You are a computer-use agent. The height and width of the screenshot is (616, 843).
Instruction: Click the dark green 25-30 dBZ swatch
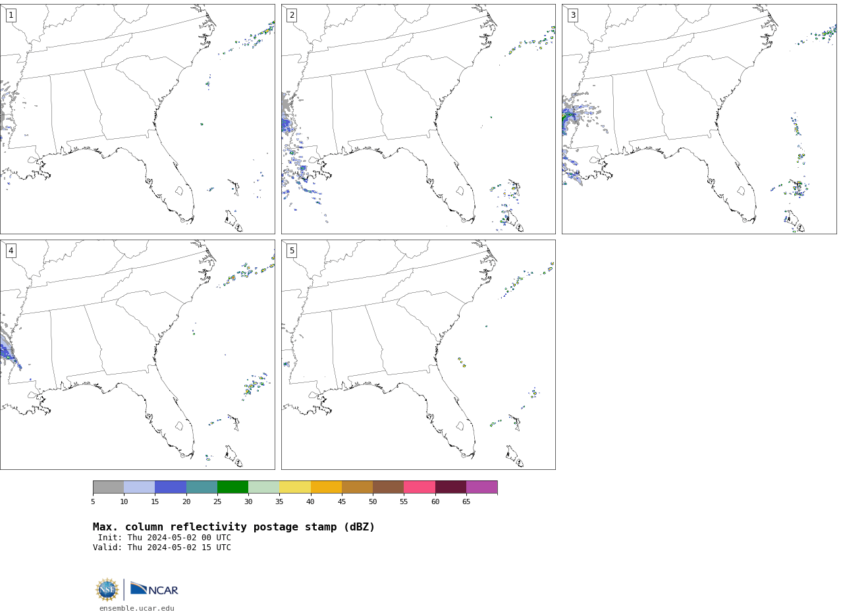pyautogui.click(x=232, y=487)
